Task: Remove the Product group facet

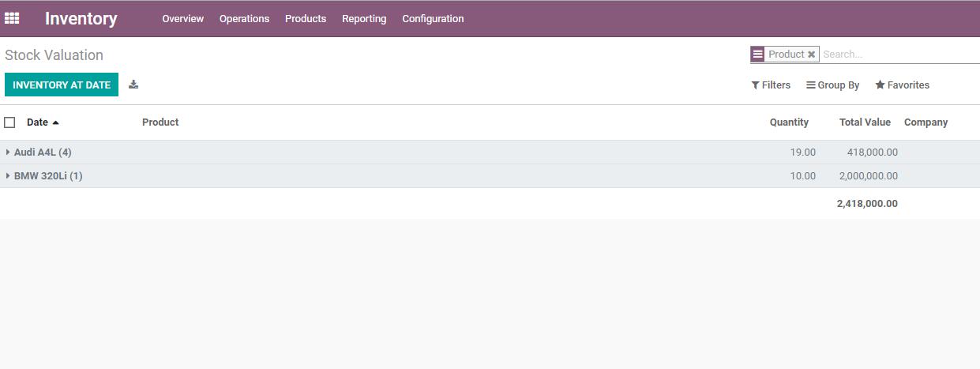Action: click(811, 55)
